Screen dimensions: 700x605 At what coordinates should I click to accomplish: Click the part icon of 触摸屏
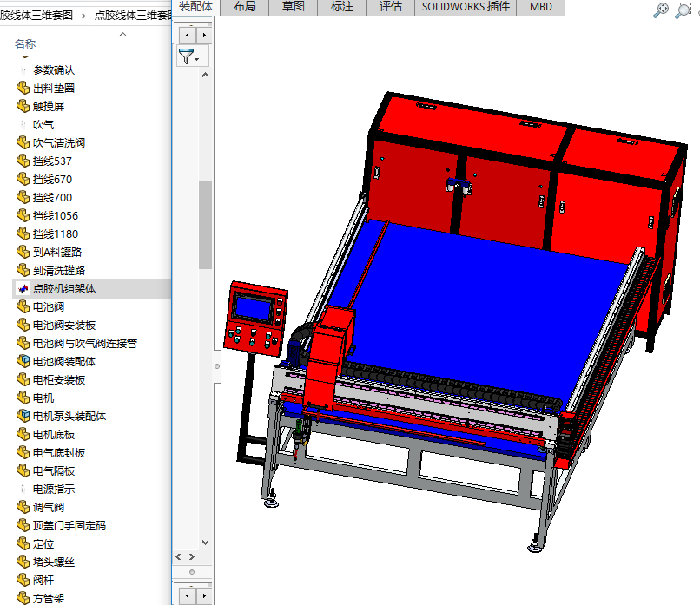23,106
